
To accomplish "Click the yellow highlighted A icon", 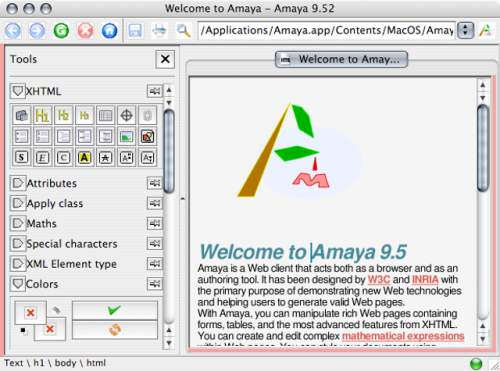I will (x=84, y=157).
